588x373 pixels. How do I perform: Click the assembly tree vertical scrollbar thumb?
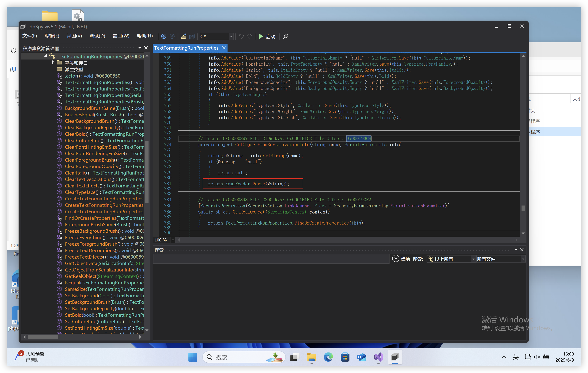click(x=147, y=172)
